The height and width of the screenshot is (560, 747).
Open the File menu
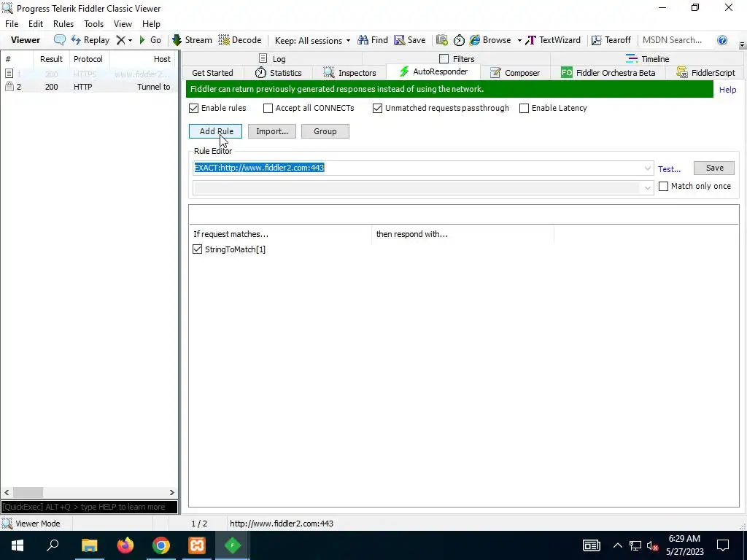coord(12,24)
